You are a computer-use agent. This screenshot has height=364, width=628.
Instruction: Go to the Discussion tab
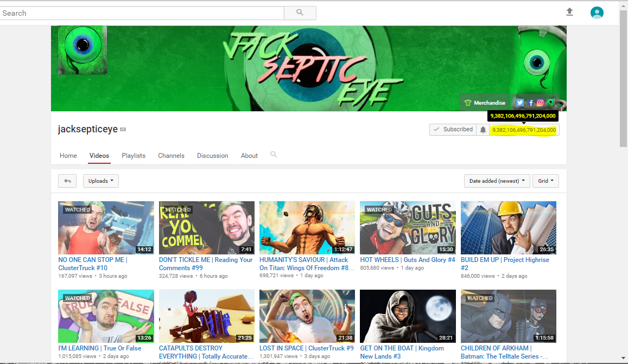pyautogui.click(x=212, y=156)
